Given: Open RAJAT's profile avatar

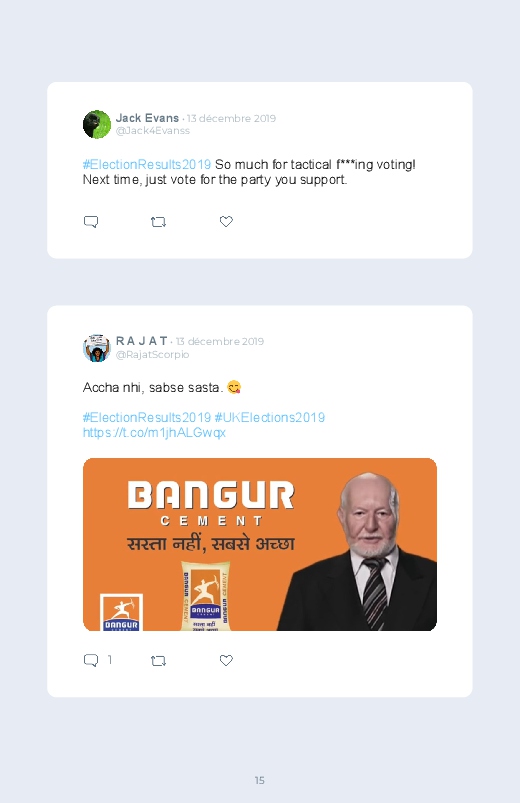Looking at the screenshot, I should coord(97,348).
